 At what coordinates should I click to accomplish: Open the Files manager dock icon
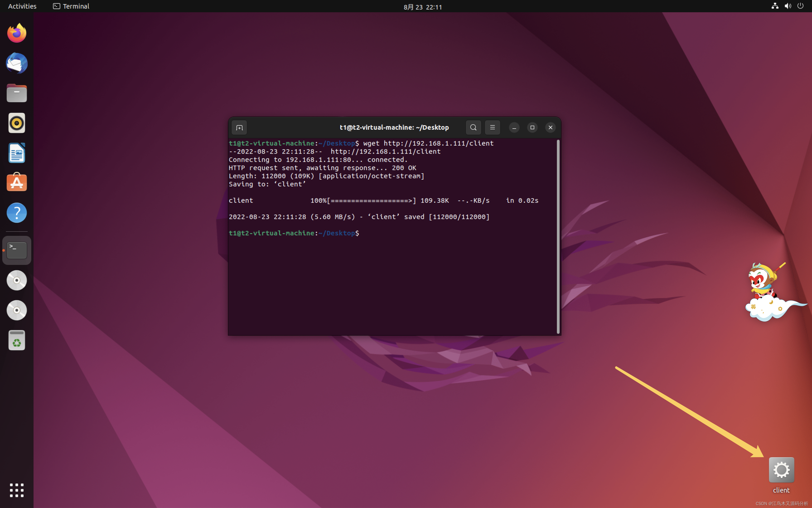point(17,93)
